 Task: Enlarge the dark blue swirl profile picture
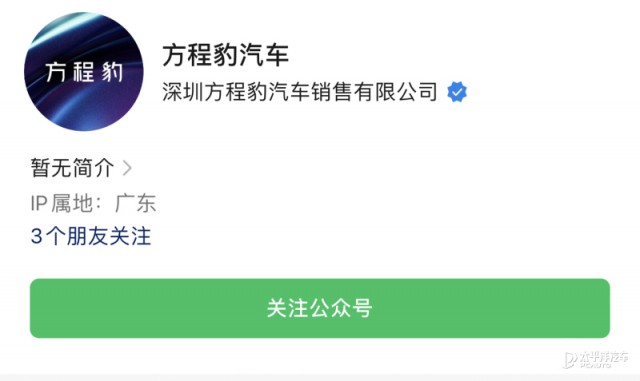(84, 72)
